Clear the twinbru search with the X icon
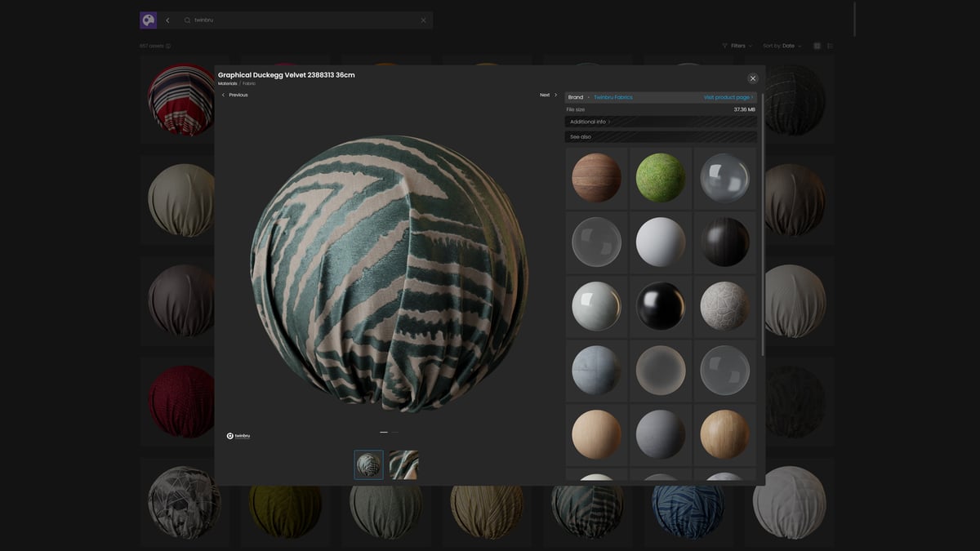 (423, 20)
